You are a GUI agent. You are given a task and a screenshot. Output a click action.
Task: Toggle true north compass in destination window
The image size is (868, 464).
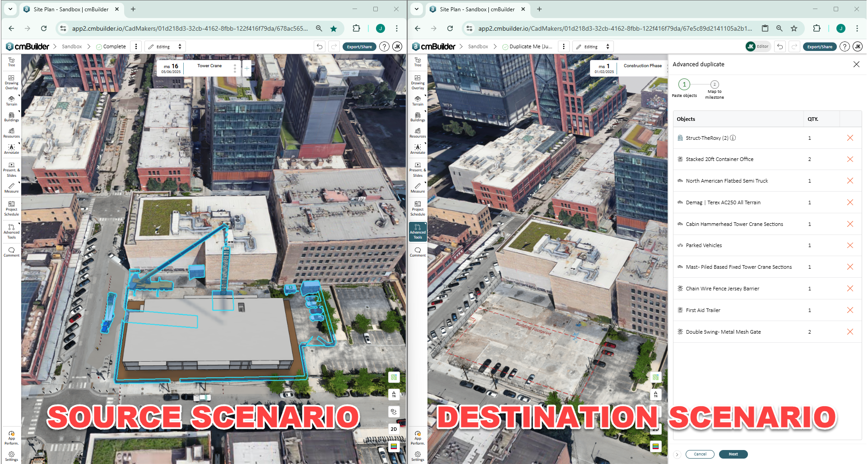coord(655,394)
